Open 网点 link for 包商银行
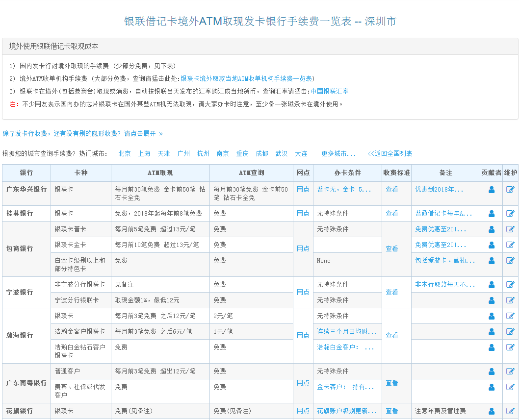519x420 pixels. pyautogui.click(x=303, y=248)
